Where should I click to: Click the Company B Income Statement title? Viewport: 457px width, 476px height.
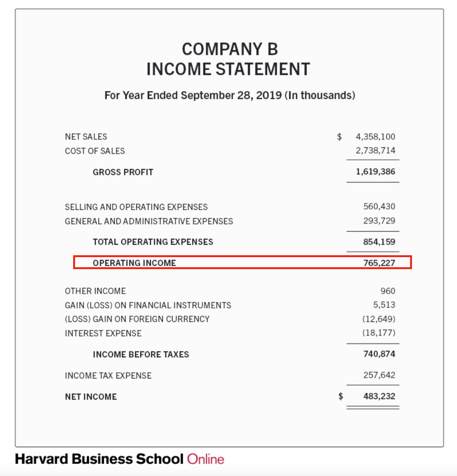click(228, 59)
